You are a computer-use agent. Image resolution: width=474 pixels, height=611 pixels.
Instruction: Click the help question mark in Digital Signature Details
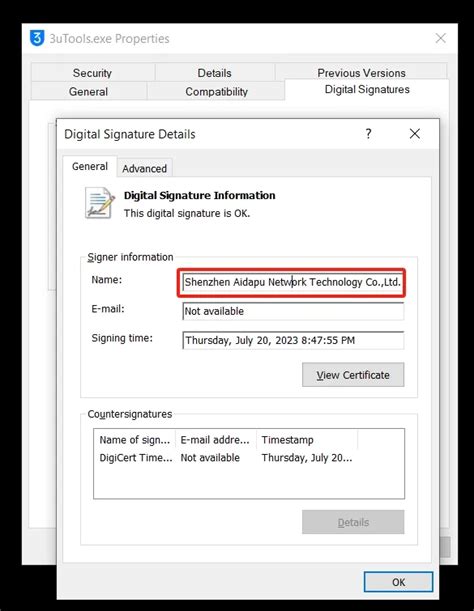click(x=368, y=134)
